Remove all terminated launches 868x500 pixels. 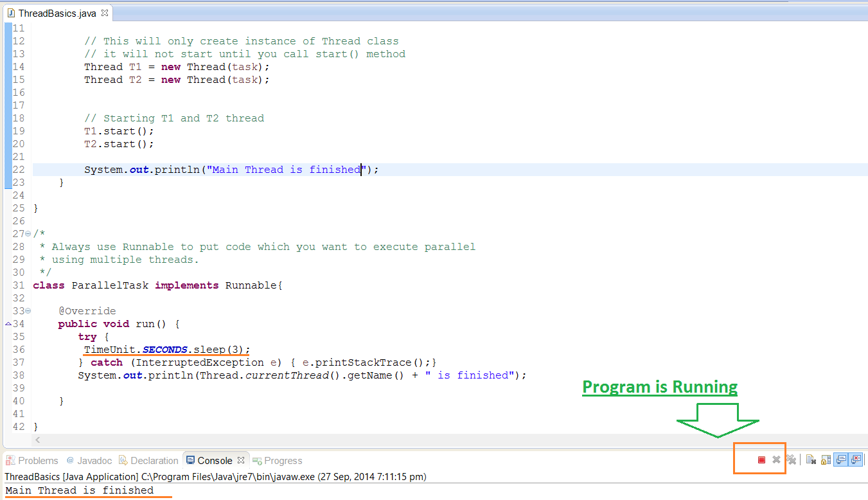point(791,460)
